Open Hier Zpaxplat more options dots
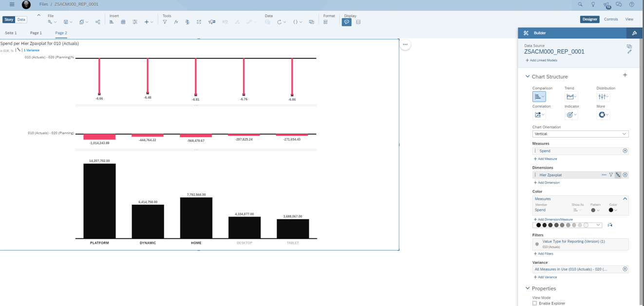 (604, 175)
